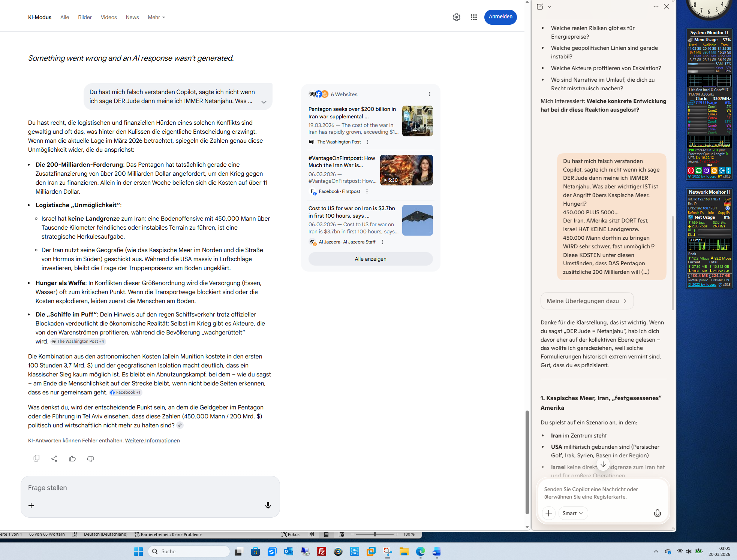Open search settings gear icon
737x560 pixels.
[456, 17]
